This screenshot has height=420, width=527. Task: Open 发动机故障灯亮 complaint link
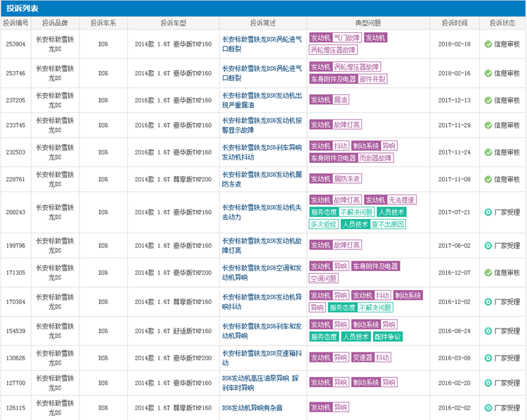point(262,246)
